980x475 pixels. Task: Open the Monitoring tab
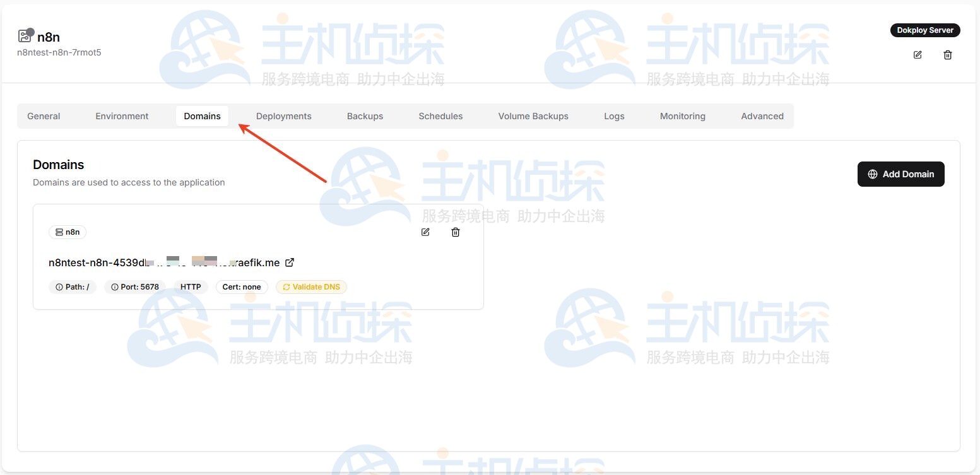[682, 116]
